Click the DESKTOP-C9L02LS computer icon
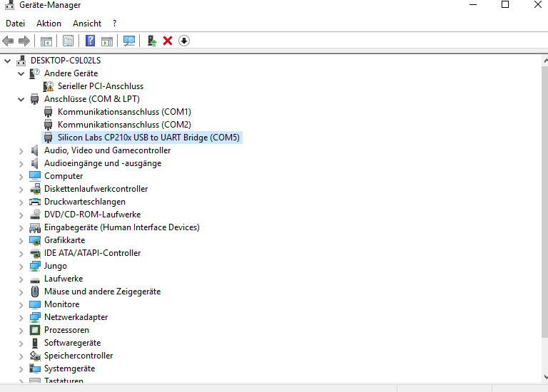This screenshot has width=548, height=392. pyautogui.click(x=21, y=61)
